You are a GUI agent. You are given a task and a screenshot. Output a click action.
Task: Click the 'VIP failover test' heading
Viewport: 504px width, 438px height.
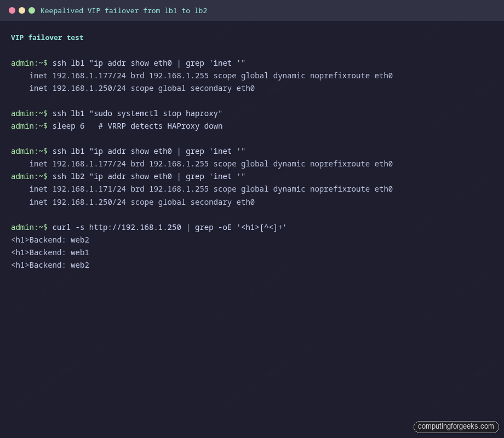47,37
